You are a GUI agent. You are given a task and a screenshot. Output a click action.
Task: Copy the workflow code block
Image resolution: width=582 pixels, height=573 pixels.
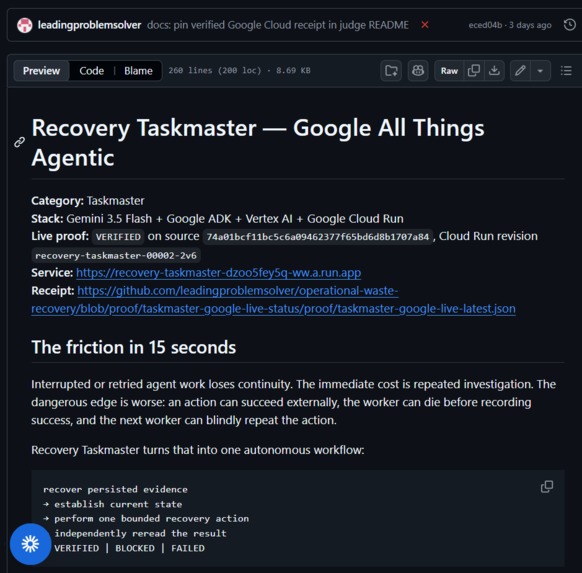point(547,487)
